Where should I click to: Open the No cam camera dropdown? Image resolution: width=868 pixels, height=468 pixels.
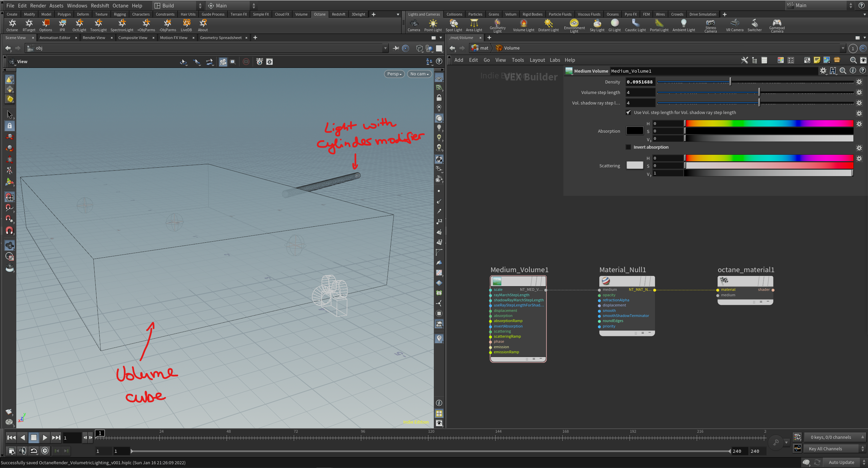pos(419,74)
